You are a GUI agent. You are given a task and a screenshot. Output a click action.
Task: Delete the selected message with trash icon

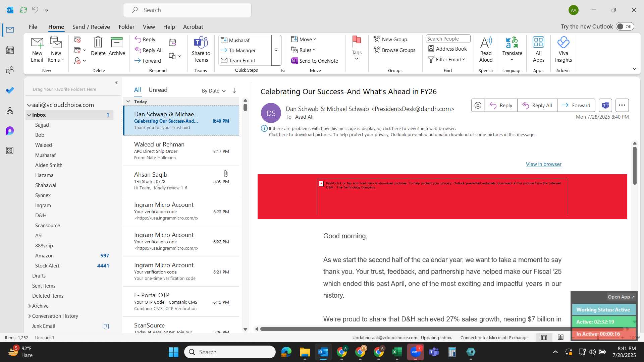(98, 46)
